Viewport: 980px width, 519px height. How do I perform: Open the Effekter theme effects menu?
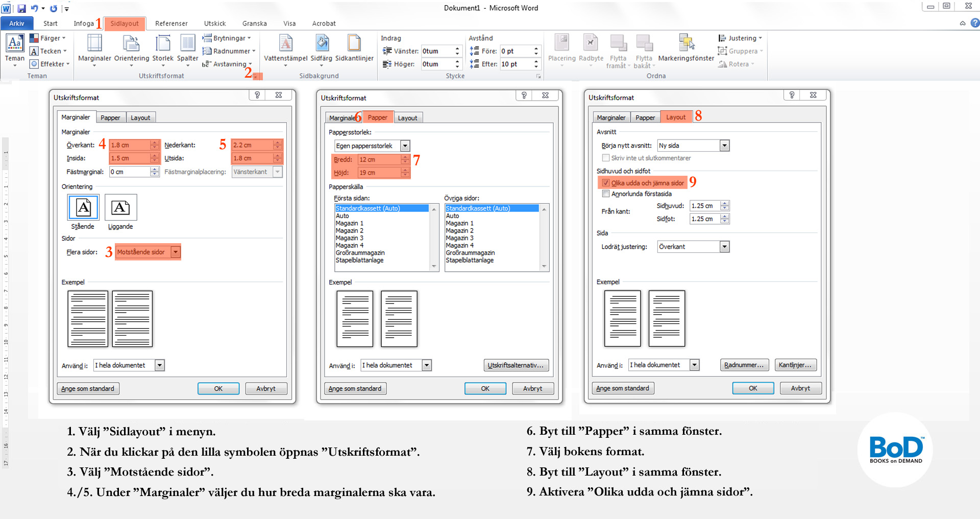point(50,64)
